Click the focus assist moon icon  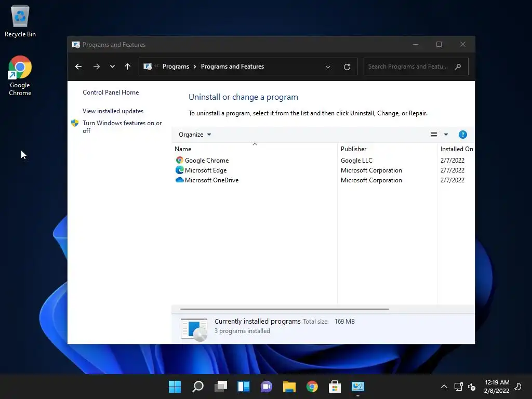[x=518, y=387]
